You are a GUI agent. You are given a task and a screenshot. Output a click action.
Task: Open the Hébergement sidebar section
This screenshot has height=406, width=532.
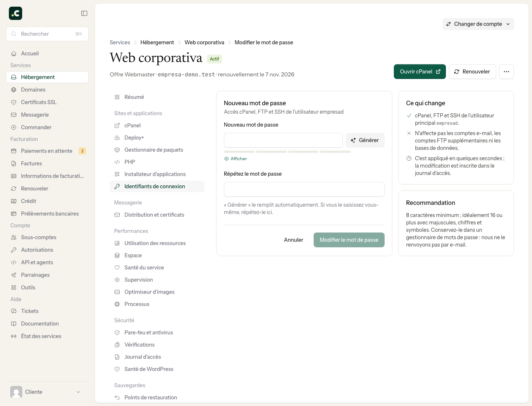(47, 77)
